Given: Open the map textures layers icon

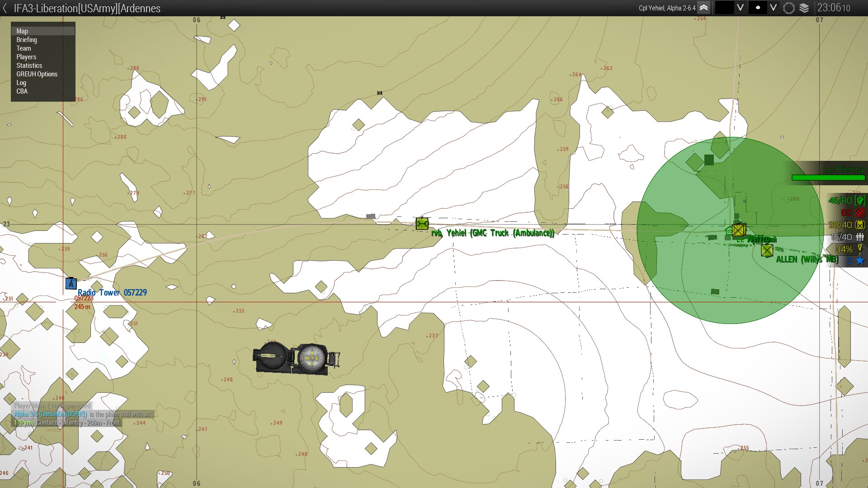Looking at the screenshot, I should 804,8.
